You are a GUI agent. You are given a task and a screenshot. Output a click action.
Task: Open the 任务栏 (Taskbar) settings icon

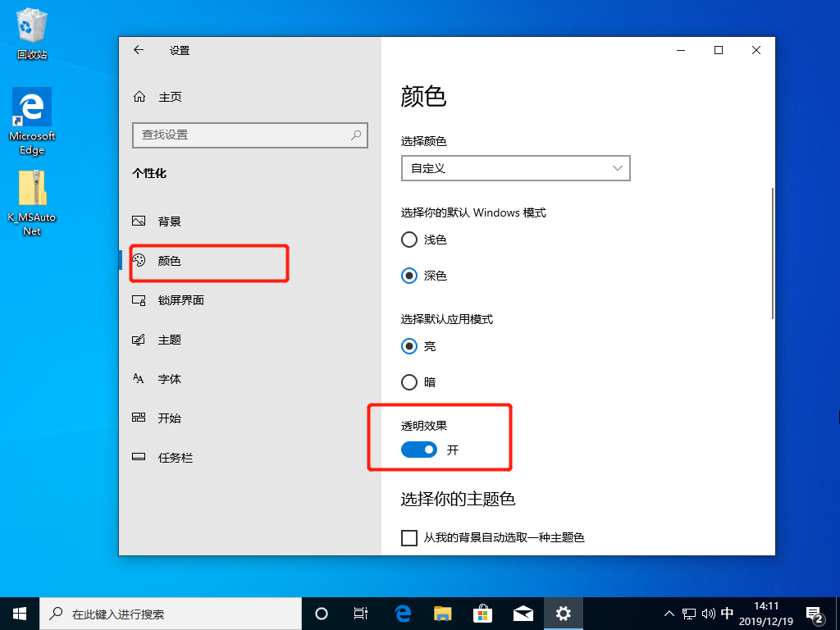click(x=139, y=457)
